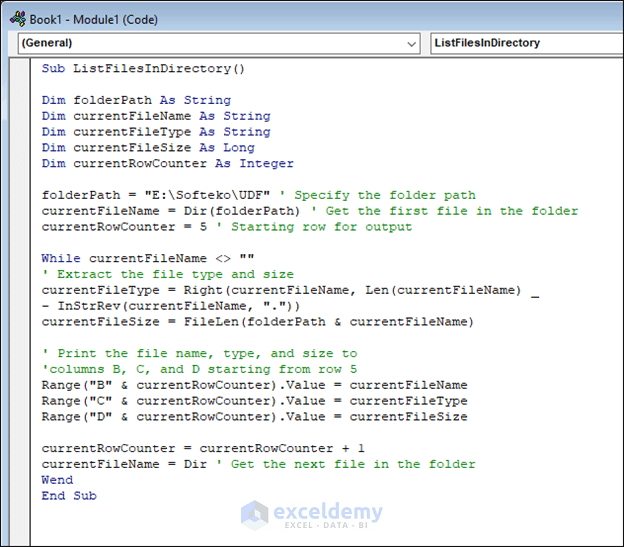Viewport: 624px width, 547px height.
Task: Click the 'Dim folderPath As String' line
Action: (x=136, y=100)
